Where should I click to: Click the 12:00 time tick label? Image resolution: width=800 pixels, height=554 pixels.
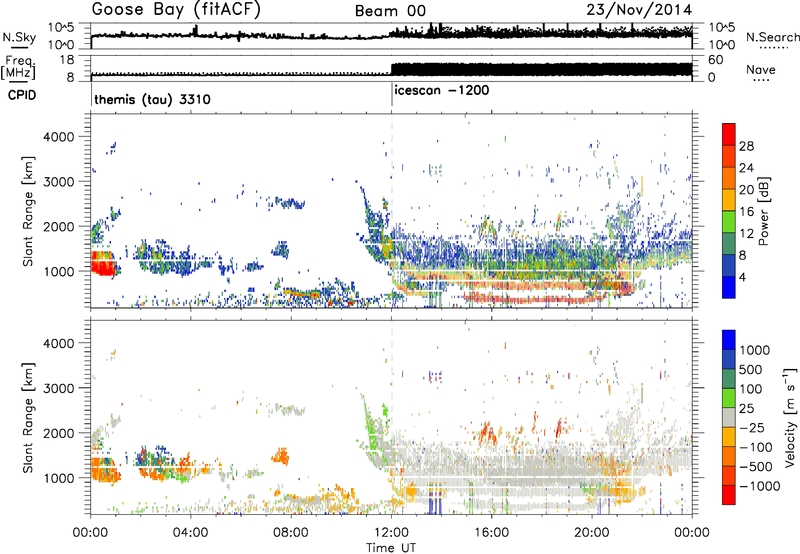coord(391,533)
